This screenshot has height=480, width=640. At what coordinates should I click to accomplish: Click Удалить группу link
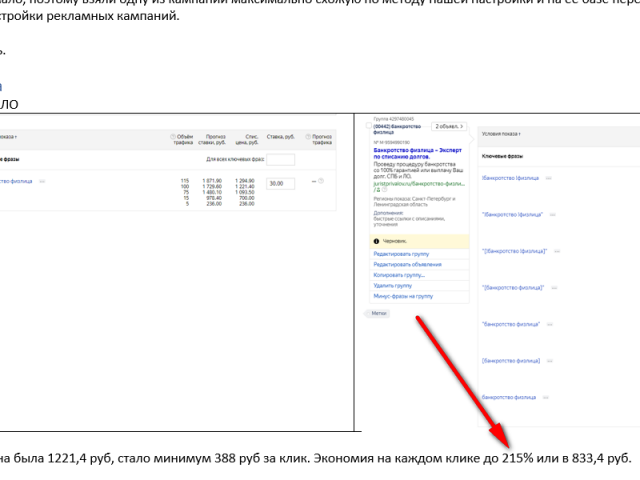coord(393,286)
